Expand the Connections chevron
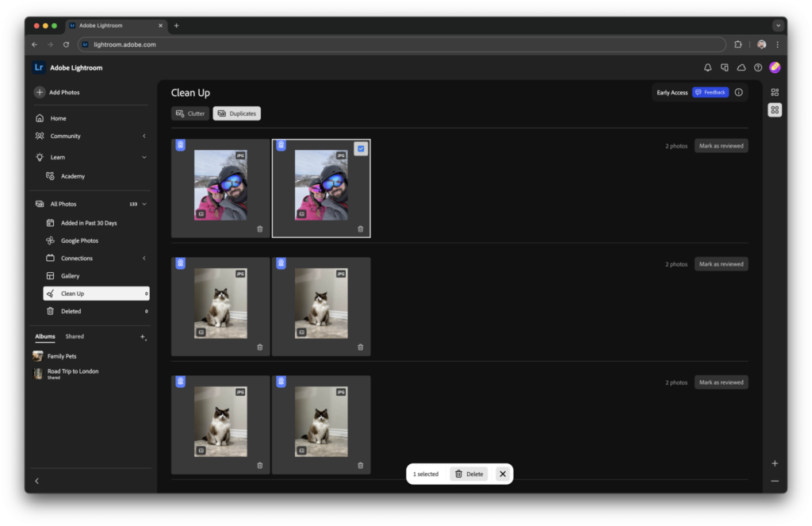Image resolution: width=812 pixels, height=526 pixels. click(144, 259)
